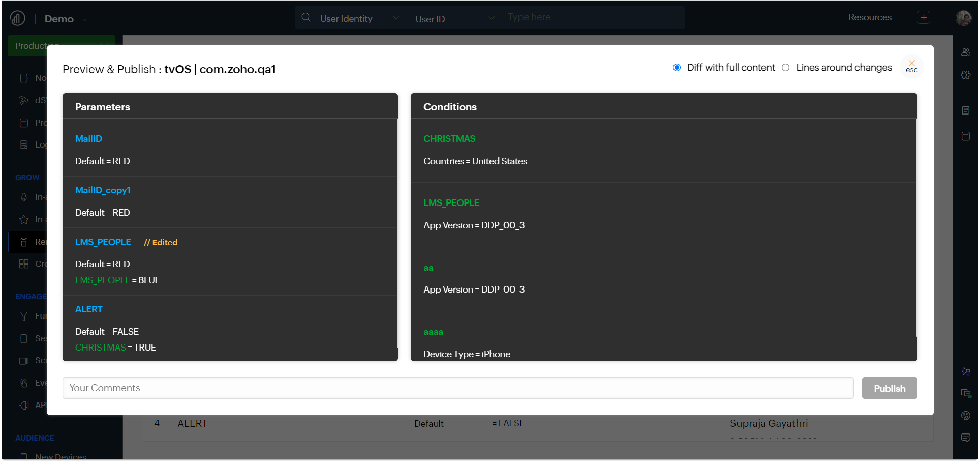Click the Screens sidebar icon

point(24,361)
